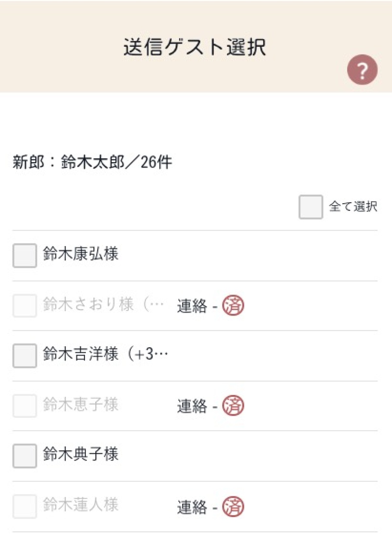
Task: Click the 送信ゲスト選択 page title
Action: (x=195, y=47)
